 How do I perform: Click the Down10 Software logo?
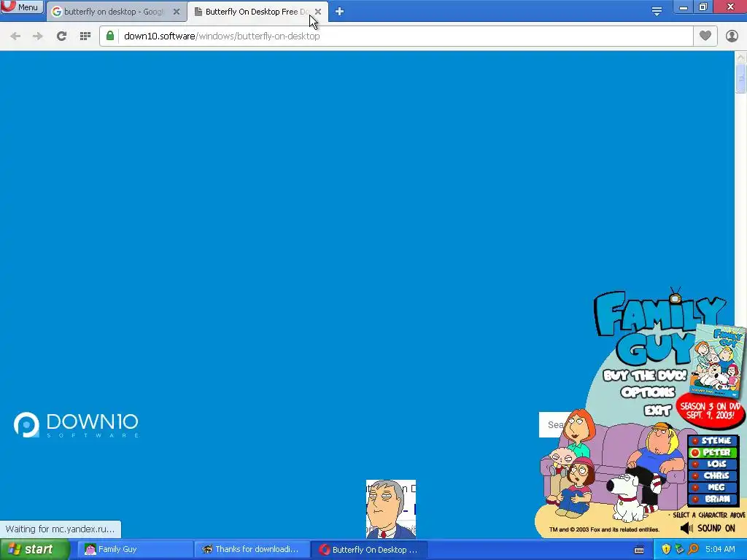[x=76, y=425]
